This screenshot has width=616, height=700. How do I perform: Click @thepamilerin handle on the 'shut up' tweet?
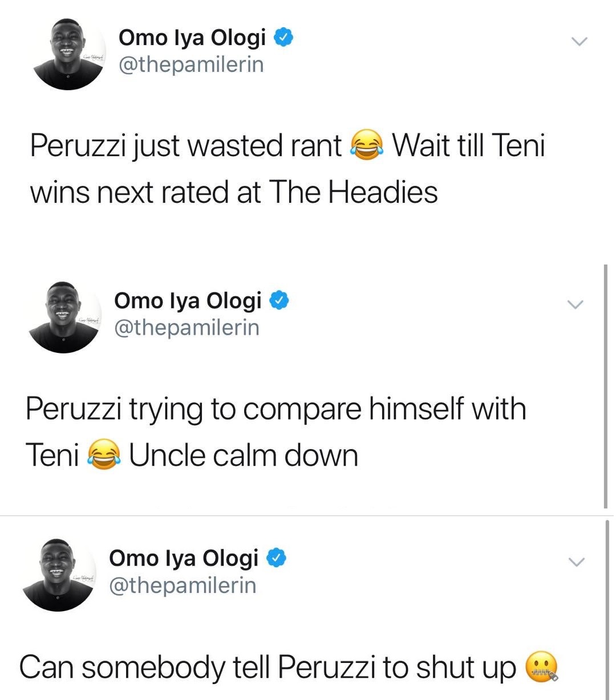(x=183, y=585)
